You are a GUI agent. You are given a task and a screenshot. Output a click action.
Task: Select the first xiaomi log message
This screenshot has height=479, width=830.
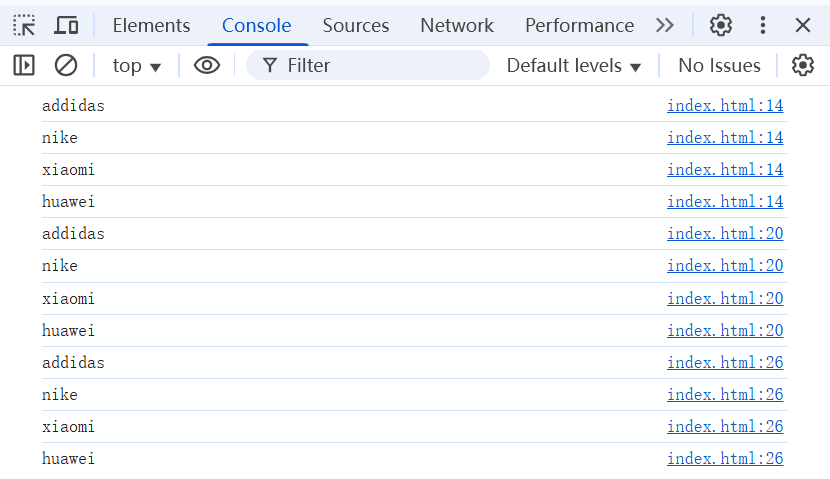[68, 169]
